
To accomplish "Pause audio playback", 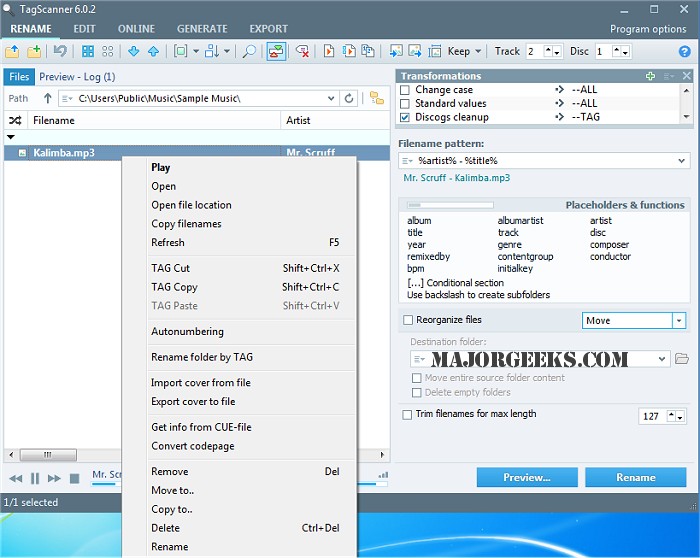I will click(35, 479).
